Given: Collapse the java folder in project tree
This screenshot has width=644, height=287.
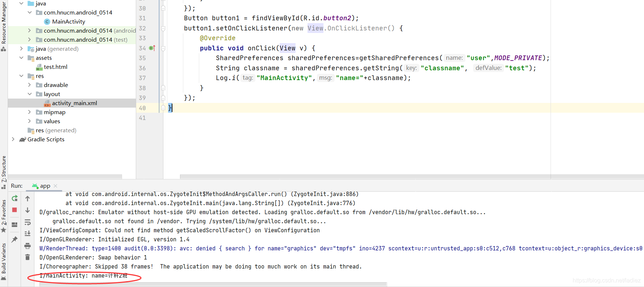Looking at the screenshot, I should tap(21, 3).
